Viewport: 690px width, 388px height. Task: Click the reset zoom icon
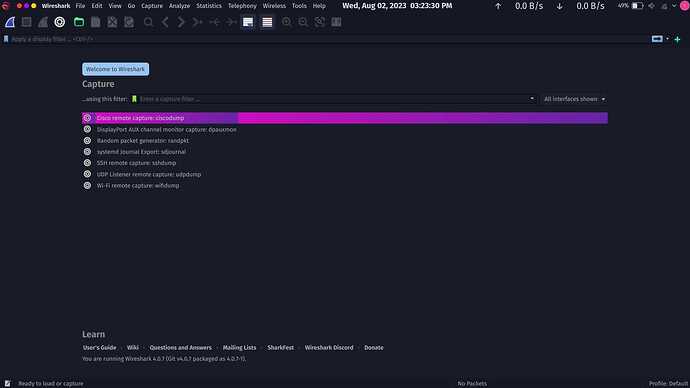[320, 22]
